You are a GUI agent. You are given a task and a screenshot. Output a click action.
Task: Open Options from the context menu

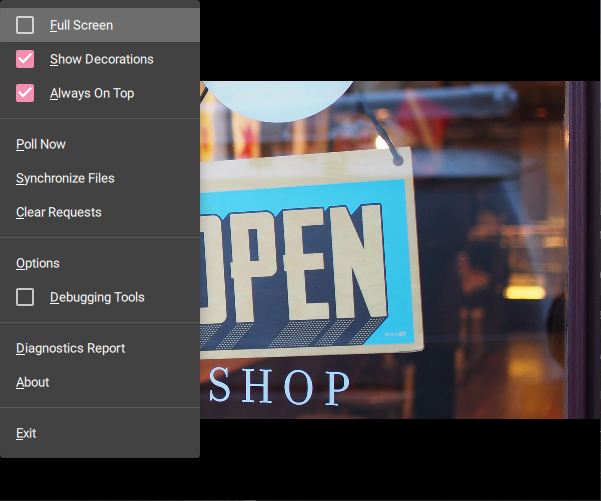38,263
